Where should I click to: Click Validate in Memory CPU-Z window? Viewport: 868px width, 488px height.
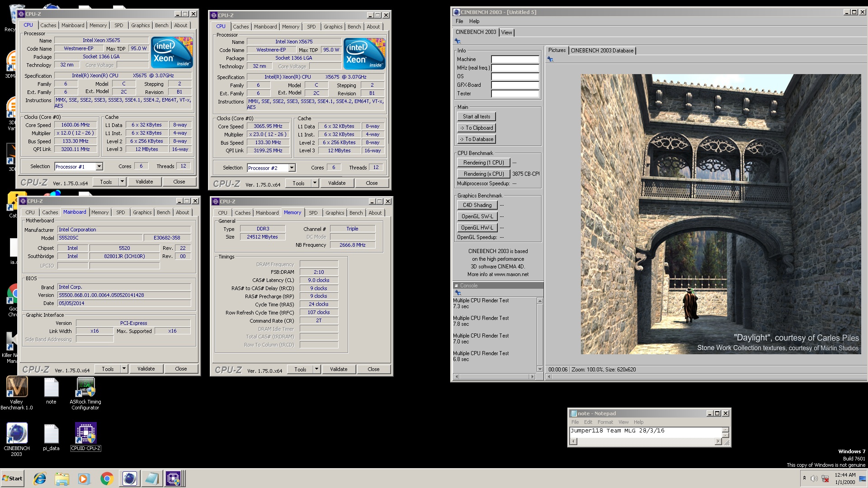pyautogui.click(x=339, y=369)
